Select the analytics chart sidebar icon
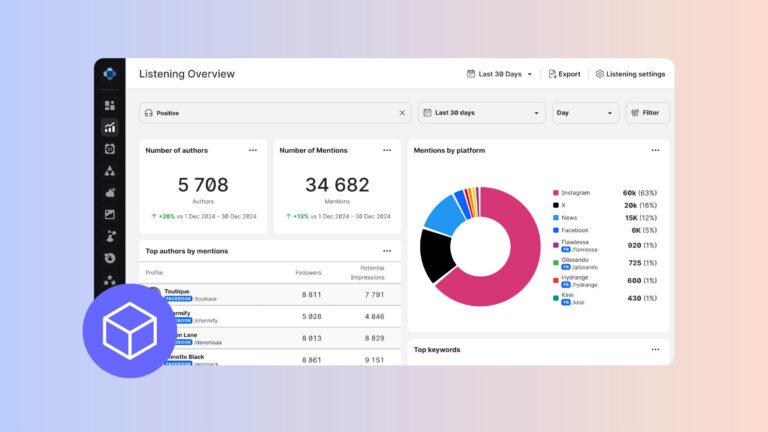 [x=110, y=127]
